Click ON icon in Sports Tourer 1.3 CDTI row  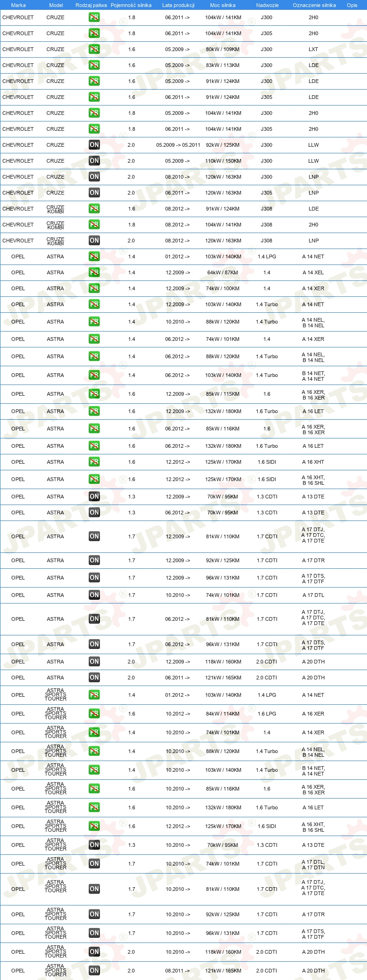pos(94,845)
